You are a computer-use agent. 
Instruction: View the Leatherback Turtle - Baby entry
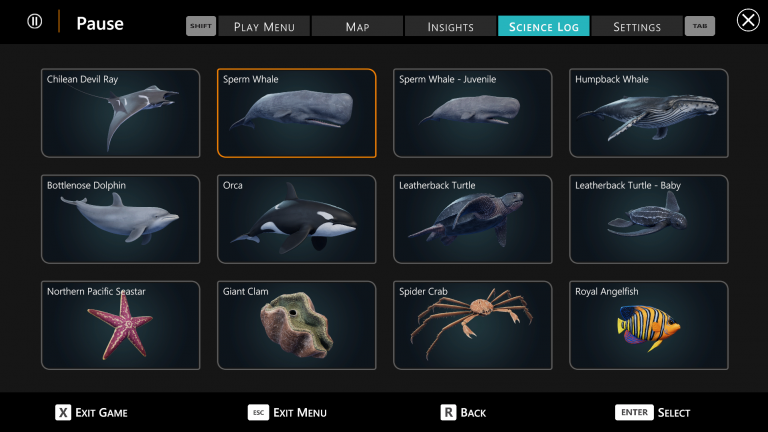(x=648, y=219)
